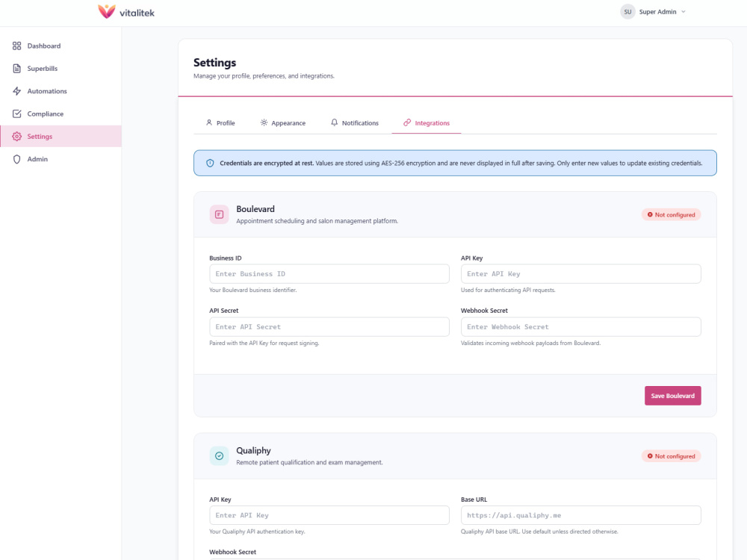Viewport: 747px width, 560px height.
Task: Click 'Your Qualiphy API authentication key.' hint
Action: 257,532
